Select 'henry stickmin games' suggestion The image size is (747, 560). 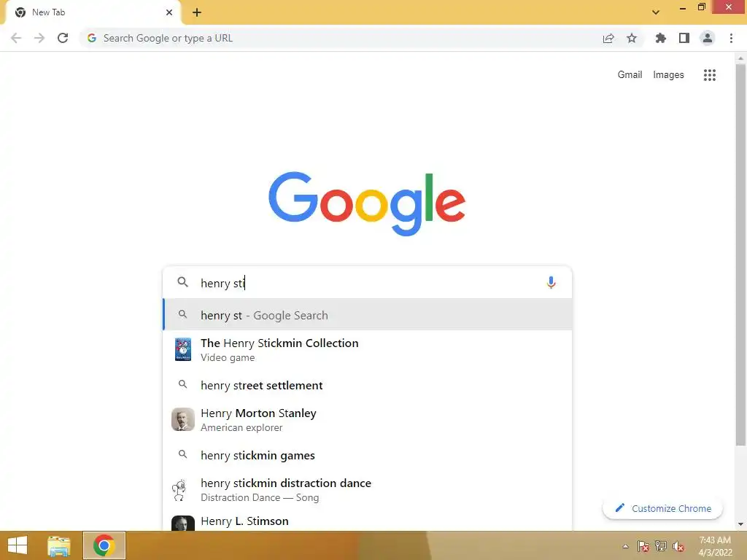368,455
